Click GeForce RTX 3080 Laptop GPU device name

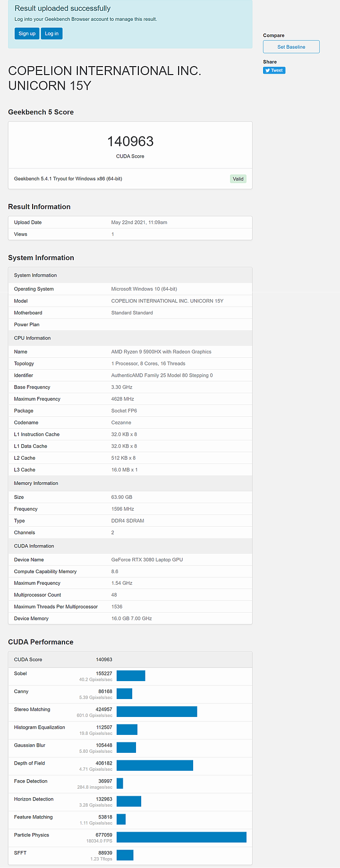tap(147, 560)
